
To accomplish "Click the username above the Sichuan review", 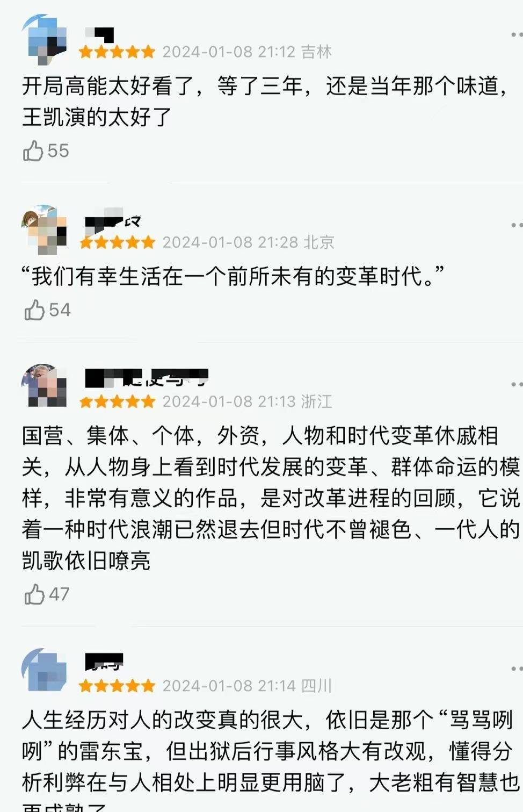I will [104, 662].
